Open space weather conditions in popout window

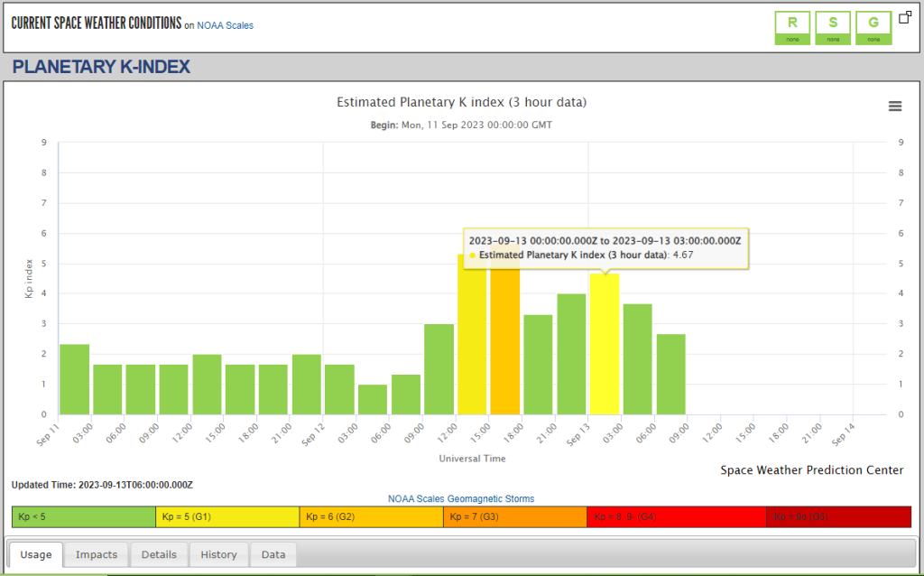coord(905,17)
